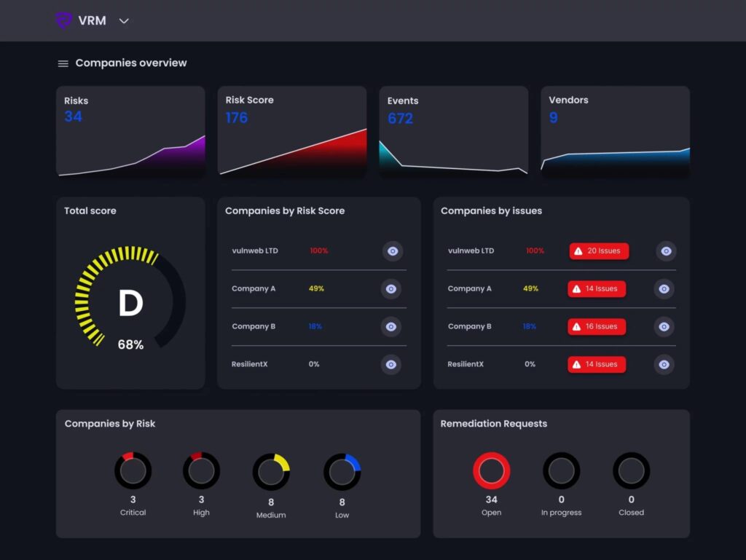Click eye icon for Company B risk score

pos(391,327)
